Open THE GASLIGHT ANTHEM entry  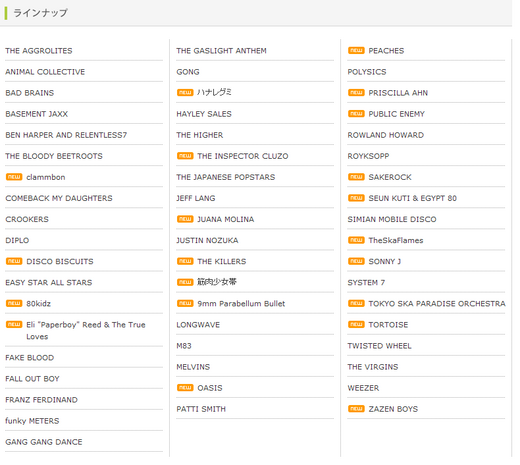point(221,51)
